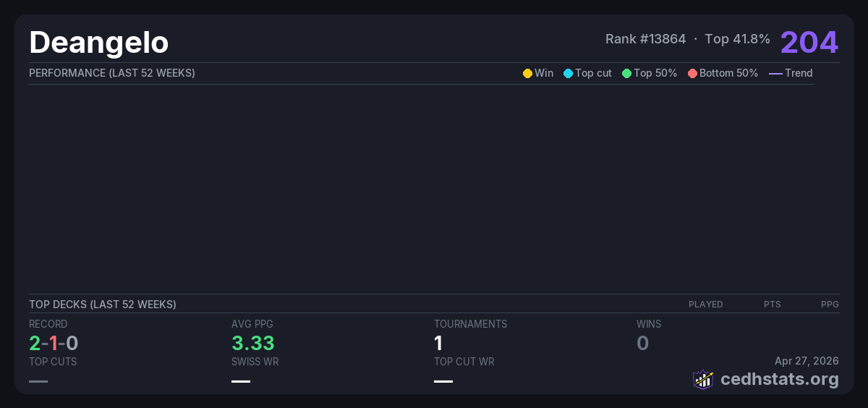Click the green Top 50% legend dot
This screenshot has width=868, height=408.
(626, 73)
